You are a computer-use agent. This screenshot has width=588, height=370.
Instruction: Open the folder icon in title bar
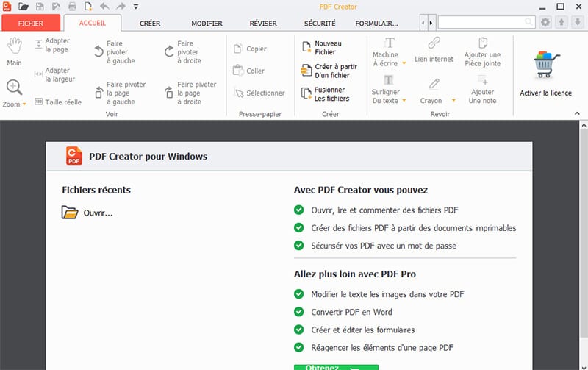pyautogui.click(x=24, y=7)
